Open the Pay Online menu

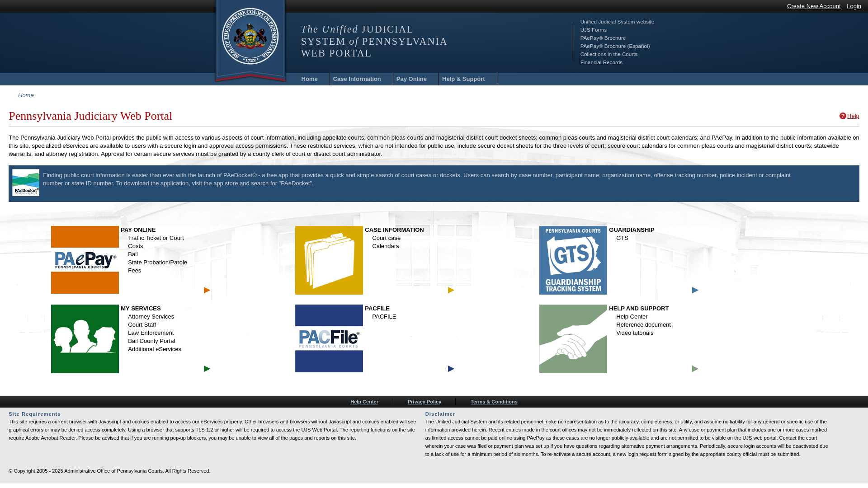point(411,79)
